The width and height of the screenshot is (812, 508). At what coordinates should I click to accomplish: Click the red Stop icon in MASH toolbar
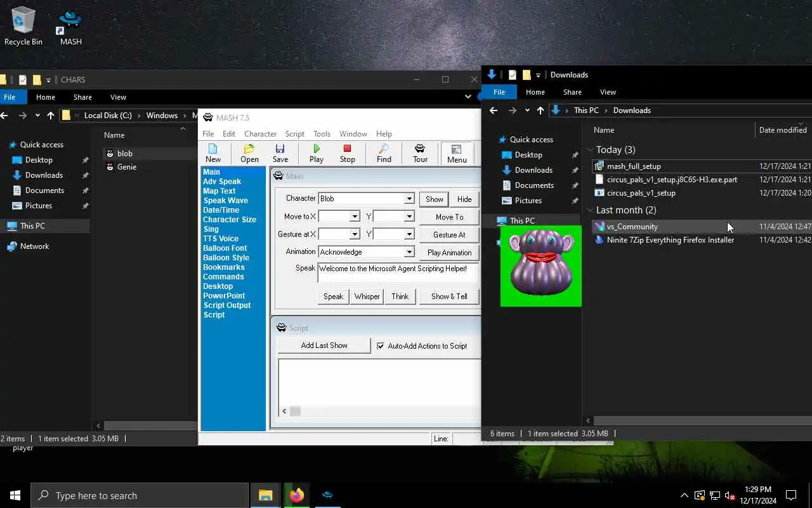(347, 153)
